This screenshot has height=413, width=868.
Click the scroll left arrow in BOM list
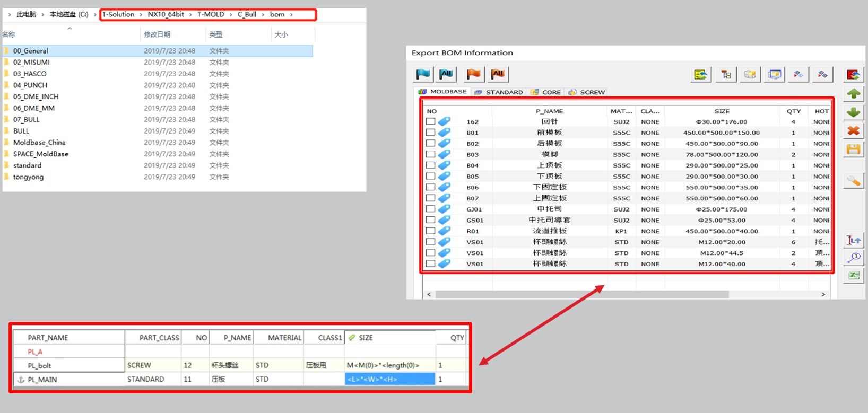coord(429,294)
